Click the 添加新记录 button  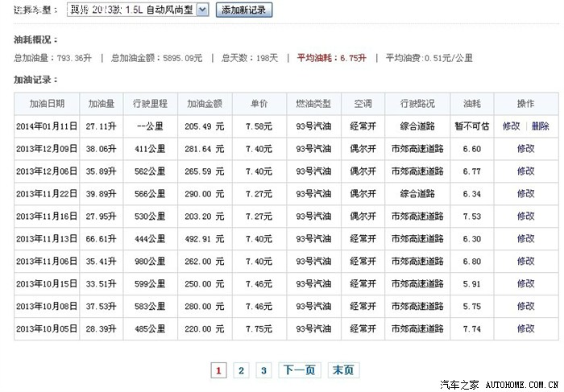click(x=244, y=10)
